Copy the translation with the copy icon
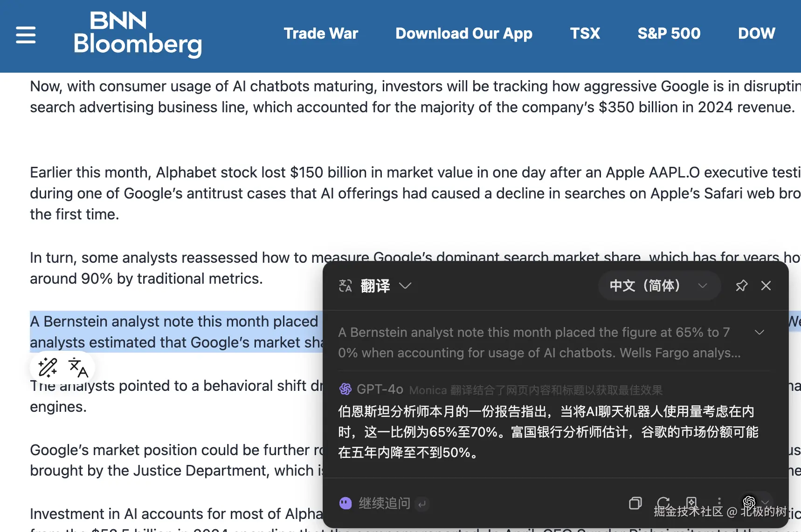The width and height of the screenshot is (801, 532). pos(635,503)
